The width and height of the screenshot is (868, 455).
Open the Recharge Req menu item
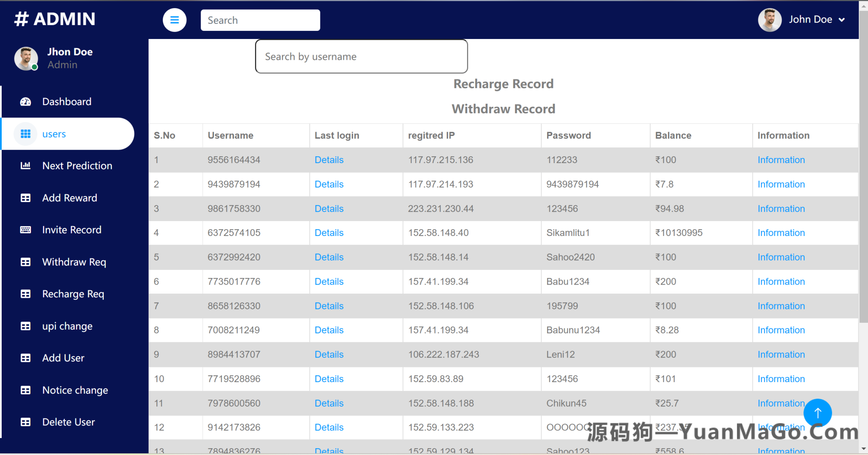point(73,294)
